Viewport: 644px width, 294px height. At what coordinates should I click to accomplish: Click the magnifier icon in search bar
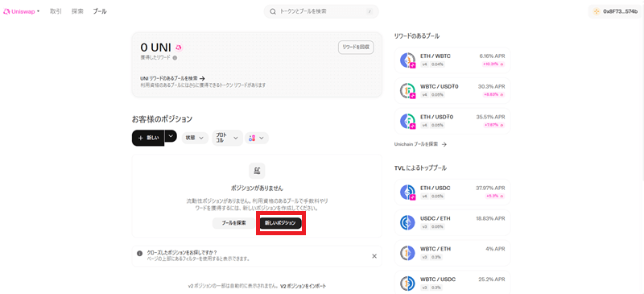tap(273, 11)
